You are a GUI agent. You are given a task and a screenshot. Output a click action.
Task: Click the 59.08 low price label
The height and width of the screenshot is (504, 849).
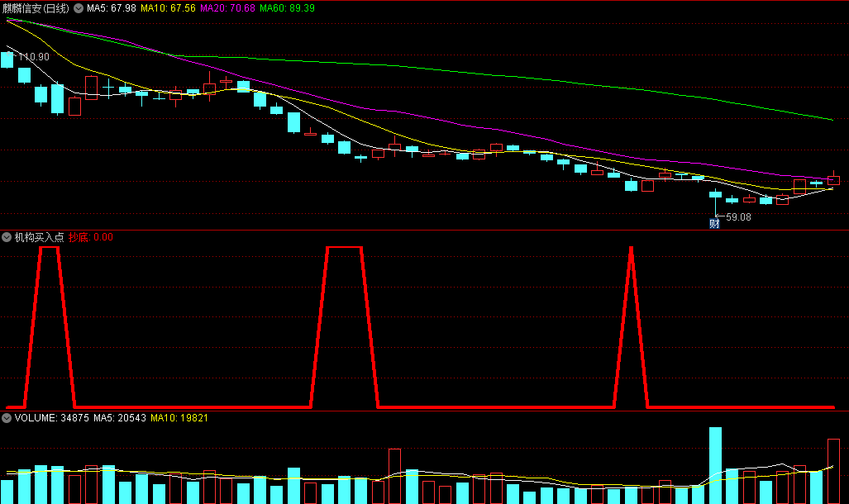tap(738, 217)
